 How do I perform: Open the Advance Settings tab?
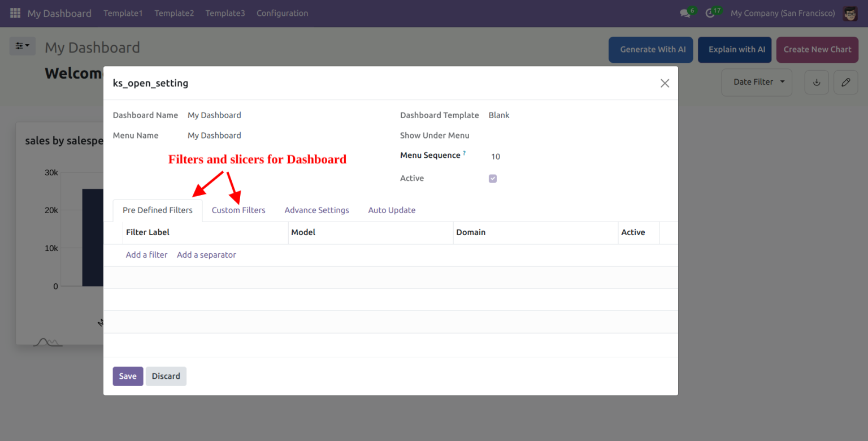pos(316,210)
